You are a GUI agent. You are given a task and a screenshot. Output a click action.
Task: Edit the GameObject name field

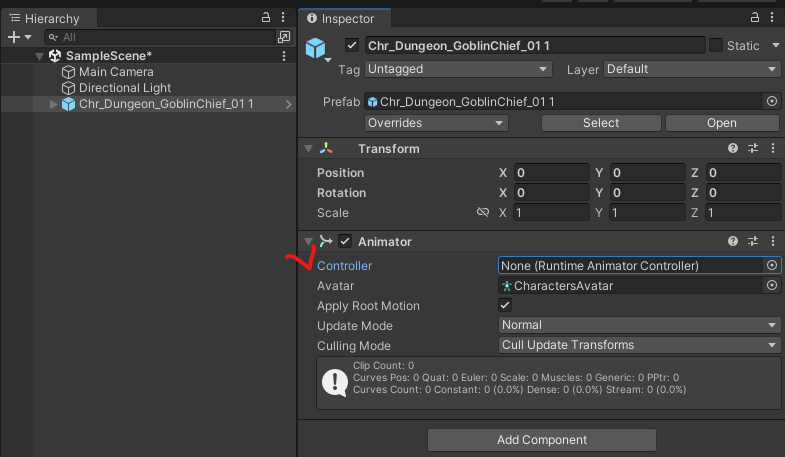[535, 46]
